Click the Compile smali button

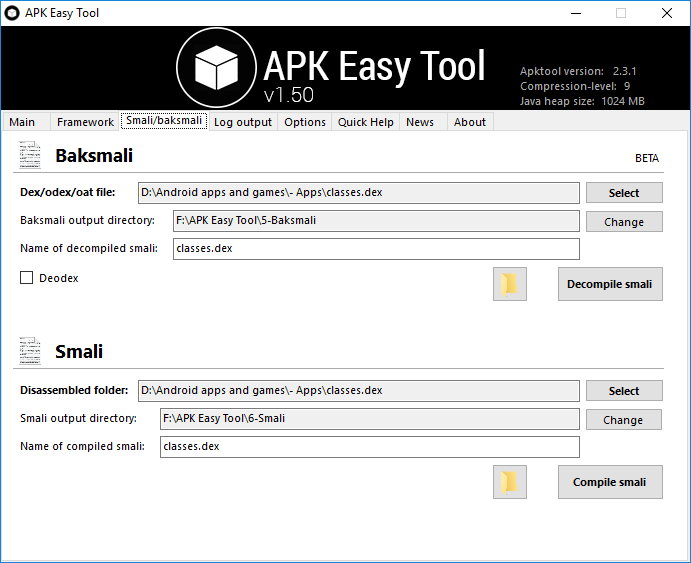[x=610, y=482]
